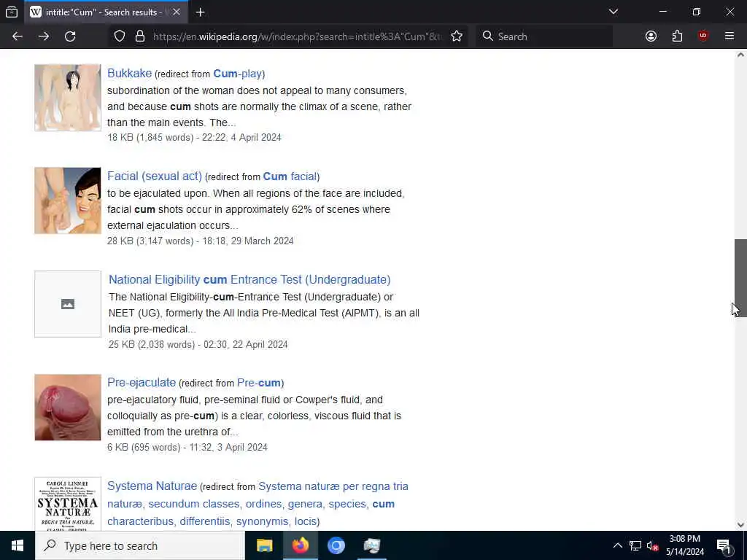The width and height of the screenshot is (747, 560).
Task: Click the Systema Naturae title page thumbnail
Action: pos(68,504)
